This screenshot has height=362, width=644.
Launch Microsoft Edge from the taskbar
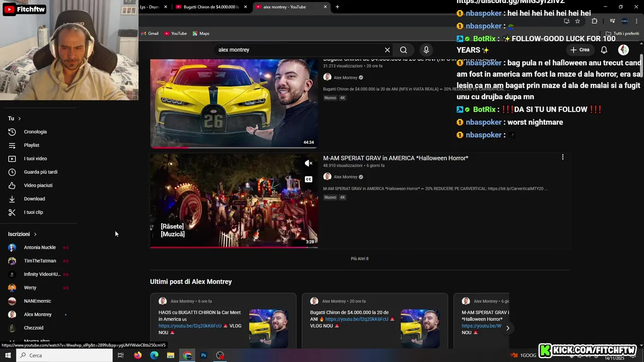(x=154, y=355)
